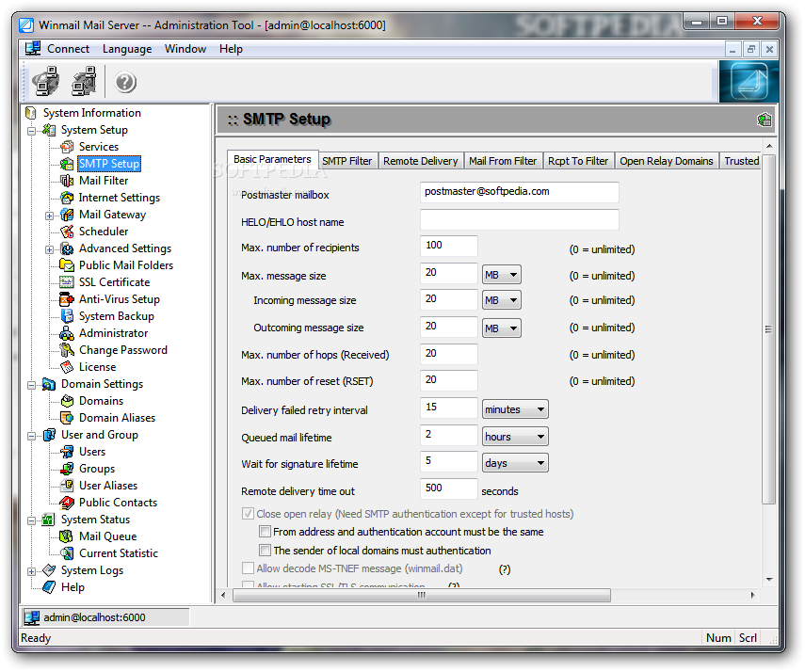Click the Groups icon
This screenshot has height=672, width=805.
[67, 469]
